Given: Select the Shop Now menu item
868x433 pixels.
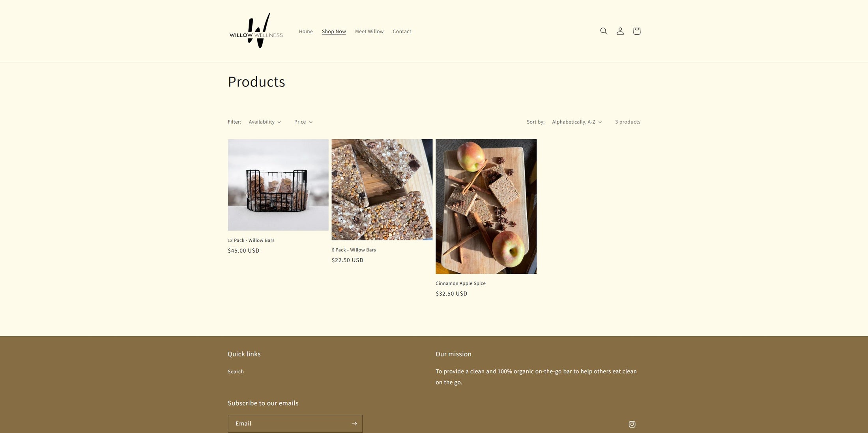Looking at the screenshot, I should tap(334, 32).
